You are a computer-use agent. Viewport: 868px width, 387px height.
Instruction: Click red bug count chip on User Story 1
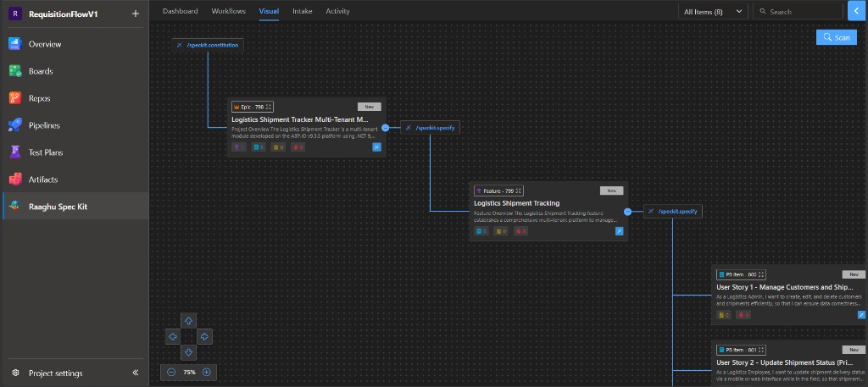tap(743, 315)
